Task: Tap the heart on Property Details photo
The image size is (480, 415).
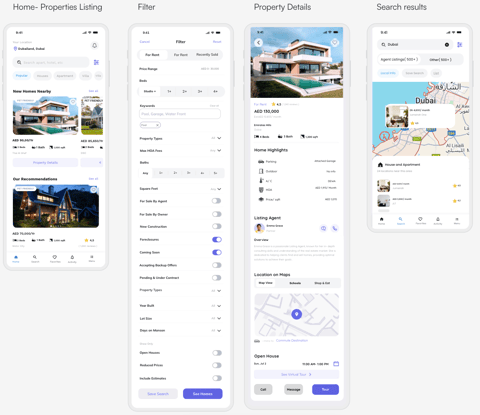Action: point(335,43)
